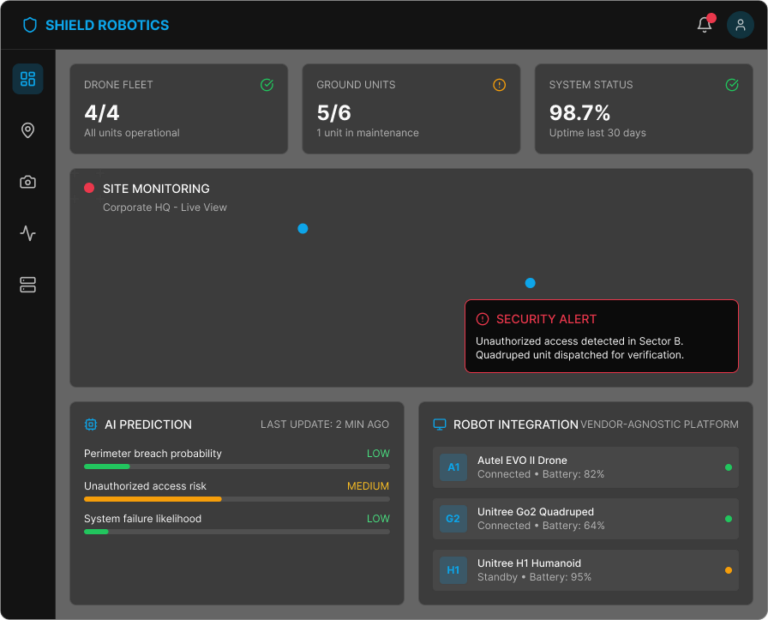Click the Drone Fleet green check icon

267,85
